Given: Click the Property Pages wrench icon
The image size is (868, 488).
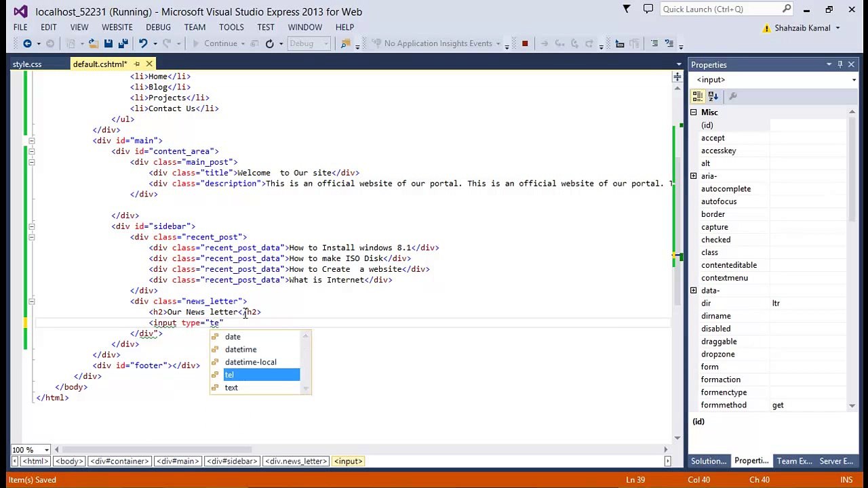Looking at the screenshot, I should pos(733,96).
